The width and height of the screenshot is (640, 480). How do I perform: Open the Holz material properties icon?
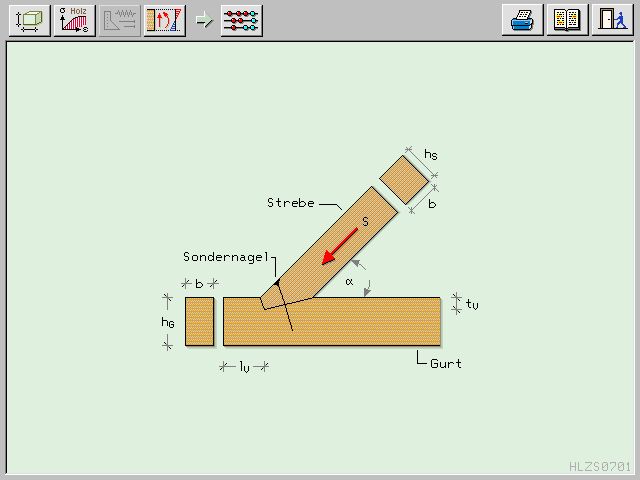75,20
